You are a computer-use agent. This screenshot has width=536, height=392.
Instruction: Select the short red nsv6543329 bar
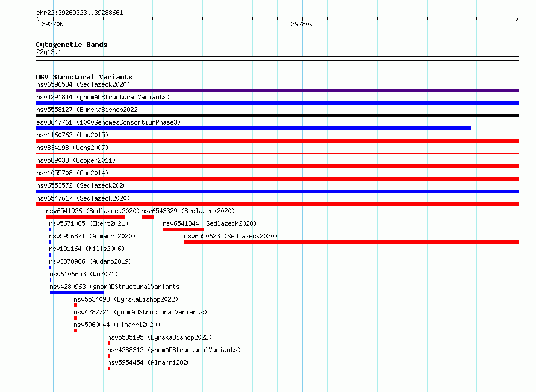[148, 217]
